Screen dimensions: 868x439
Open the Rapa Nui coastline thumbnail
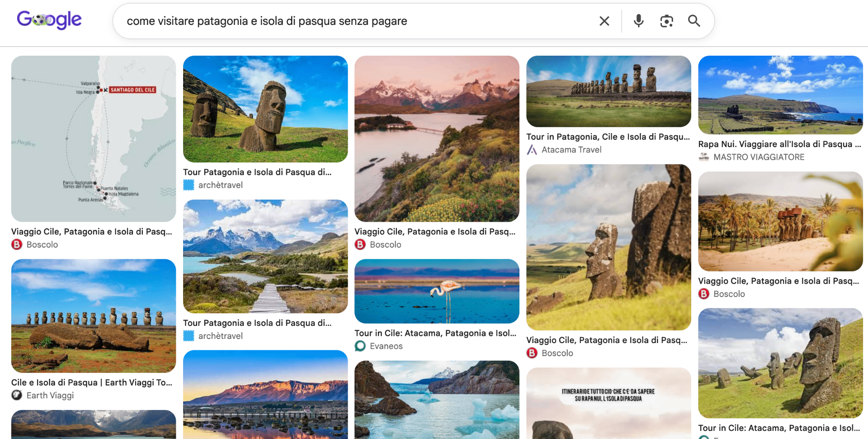coord(780,95)
